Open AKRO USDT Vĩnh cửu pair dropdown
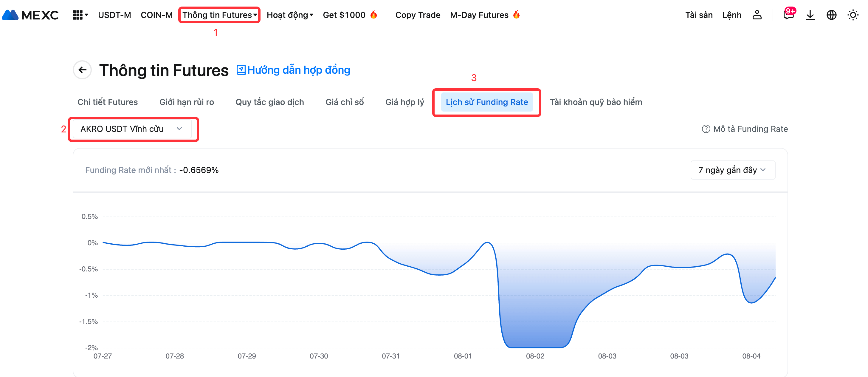This screenshot has width=868, height=377. pos(132,129)
